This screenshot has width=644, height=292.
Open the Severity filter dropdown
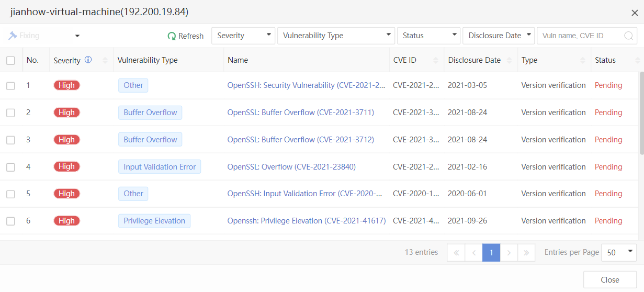point(243,36)
